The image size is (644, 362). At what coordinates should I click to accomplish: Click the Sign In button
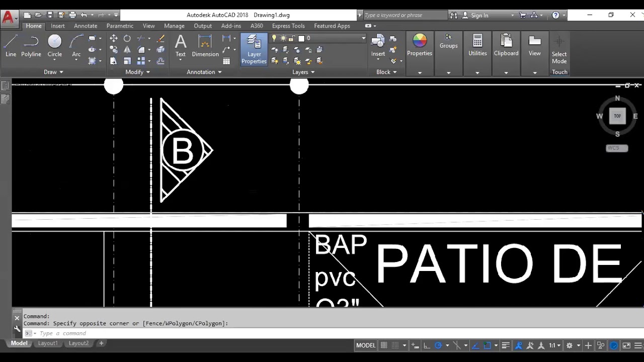(475, 15)
